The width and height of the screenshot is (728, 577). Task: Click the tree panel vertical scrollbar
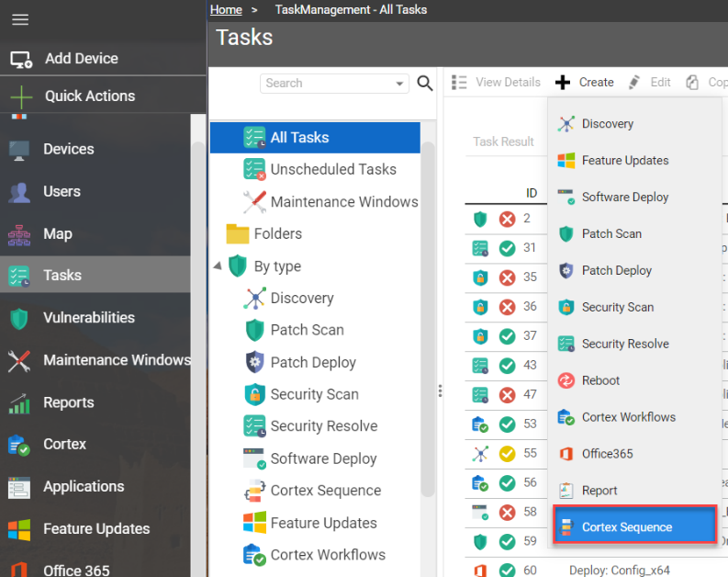tap(428, 321)
